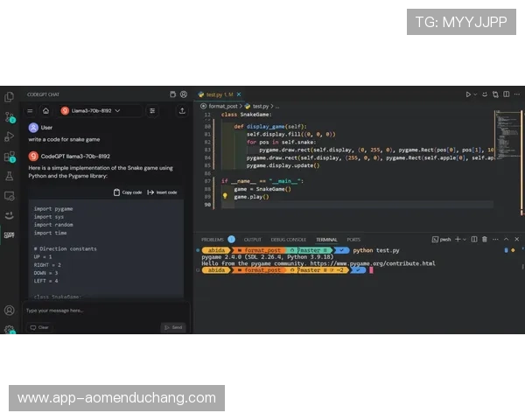Open the Run and Debug view
Screen dimensions: 525x420
pyautogui.click(x=10, y=136)
